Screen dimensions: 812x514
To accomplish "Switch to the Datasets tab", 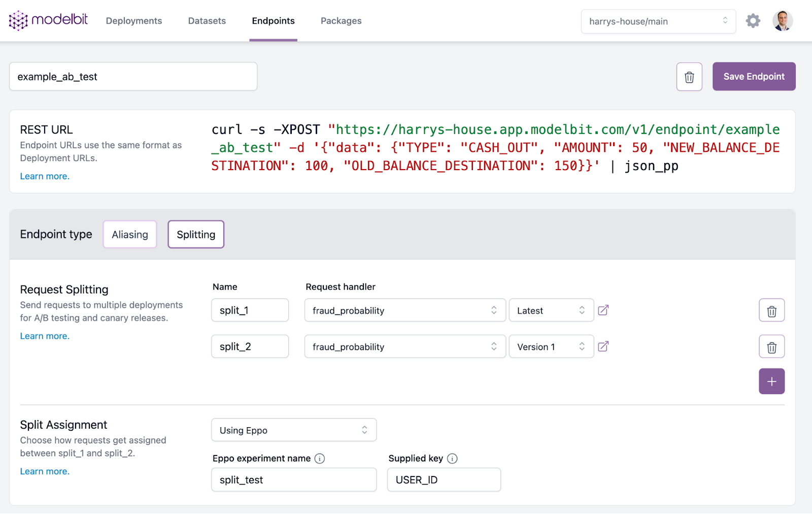I will click(x=207, y=21).
